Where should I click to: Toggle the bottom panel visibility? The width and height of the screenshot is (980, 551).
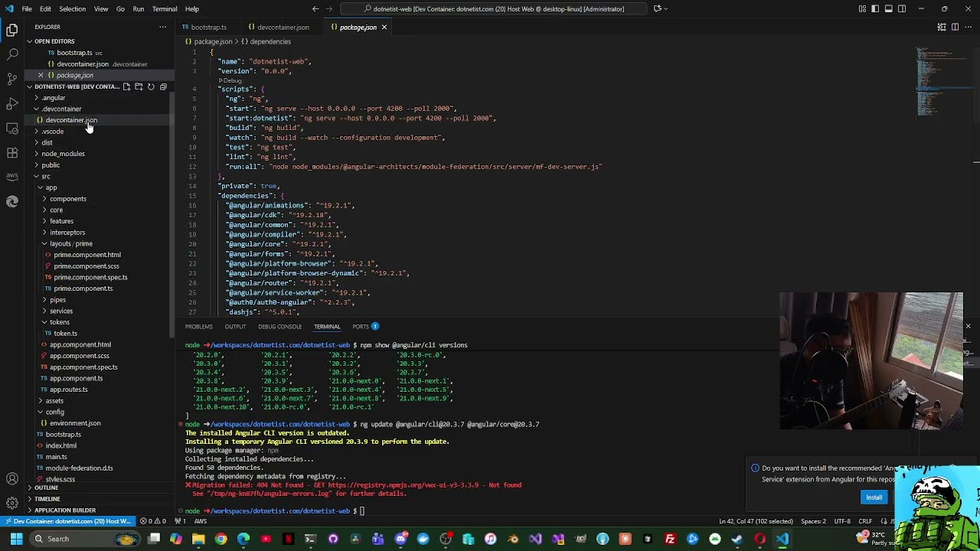[x=889, y=8]
